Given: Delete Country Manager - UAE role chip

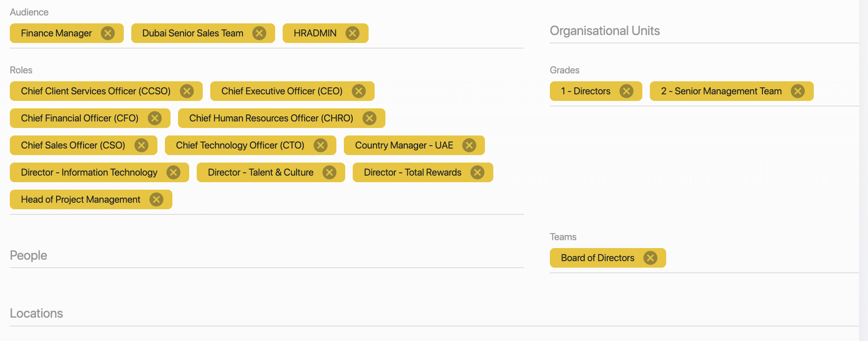Looking at the screenshot, I should coord(469,145).
